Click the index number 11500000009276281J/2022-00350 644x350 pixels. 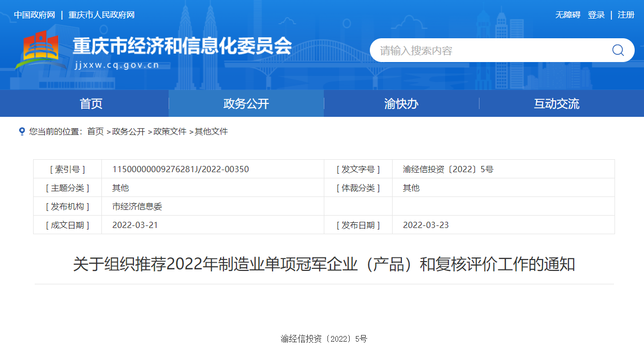click(181, 169)
